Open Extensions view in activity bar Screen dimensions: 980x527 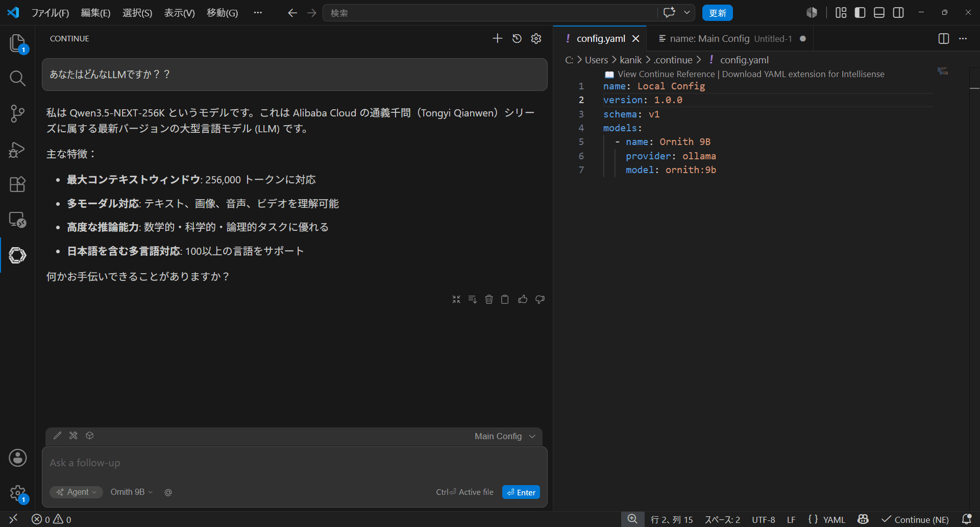[17, 184]
